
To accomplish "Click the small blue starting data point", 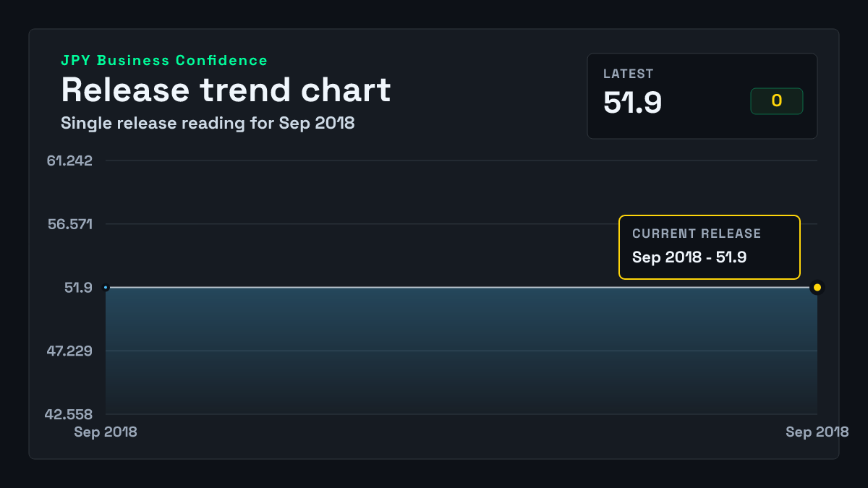I will click(x=106, y=288).
